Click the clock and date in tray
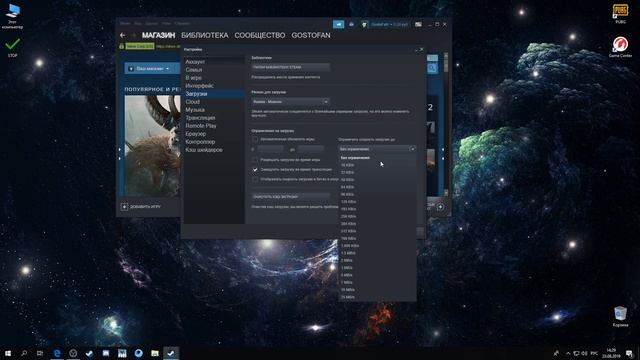Image resolution: width=640 pixels, height=360 pixels. click(611, 353)
